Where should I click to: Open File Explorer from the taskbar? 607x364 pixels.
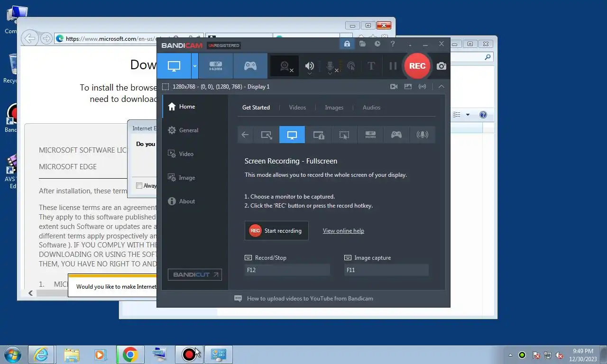[x=72, y=355]
